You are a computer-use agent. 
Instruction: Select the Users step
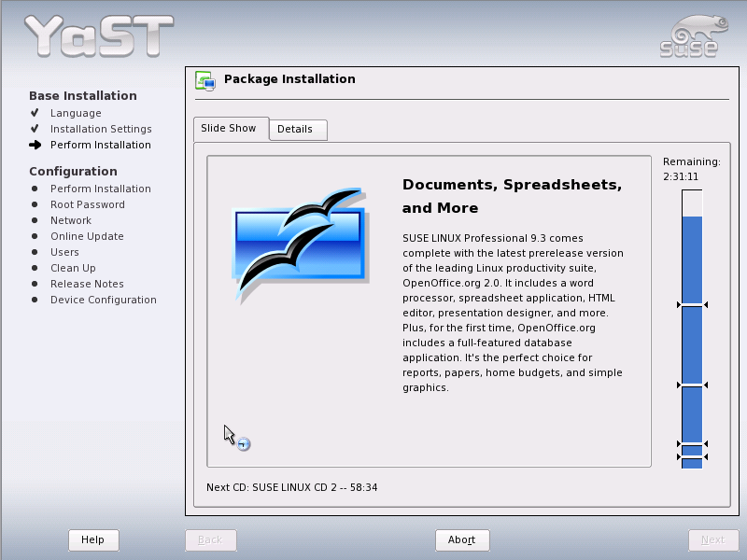64,252
